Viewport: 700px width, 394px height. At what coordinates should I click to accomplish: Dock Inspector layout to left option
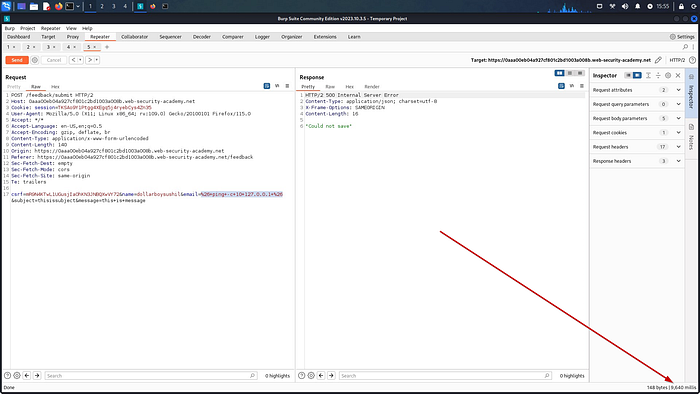(628, 75)
